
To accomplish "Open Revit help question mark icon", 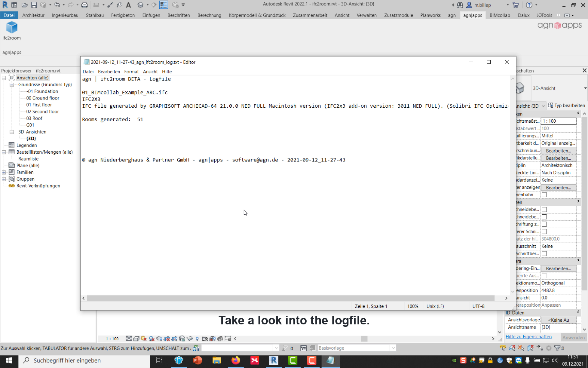I will point(529,5).
